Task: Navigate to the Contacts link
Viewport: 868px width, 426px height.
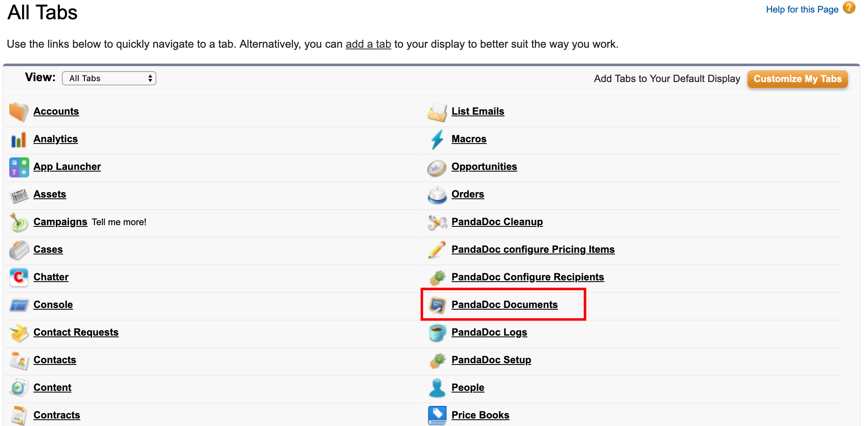Action: tap(55, 360)
